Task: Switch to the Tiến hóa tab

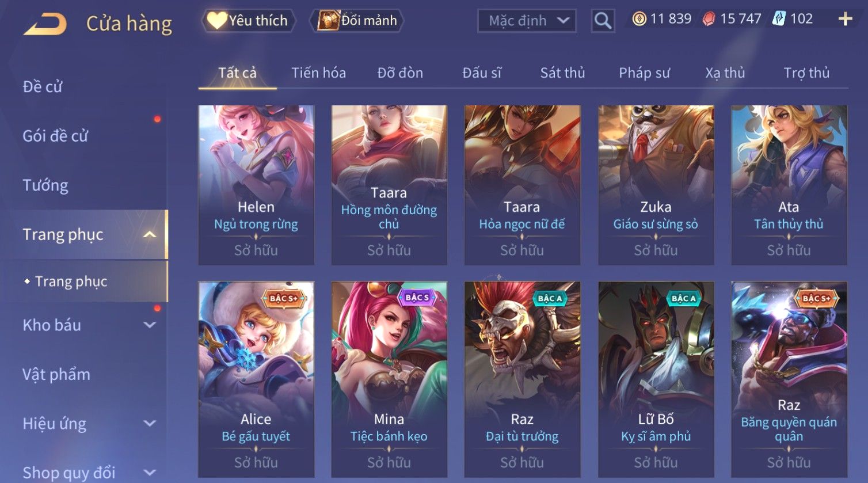Action: [318, 73]
